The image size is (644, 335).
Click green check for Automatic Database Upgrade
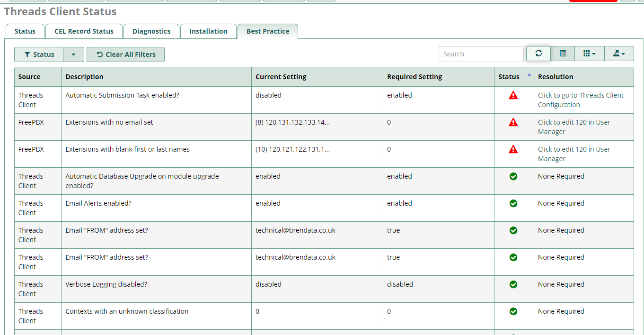(513, 176)
